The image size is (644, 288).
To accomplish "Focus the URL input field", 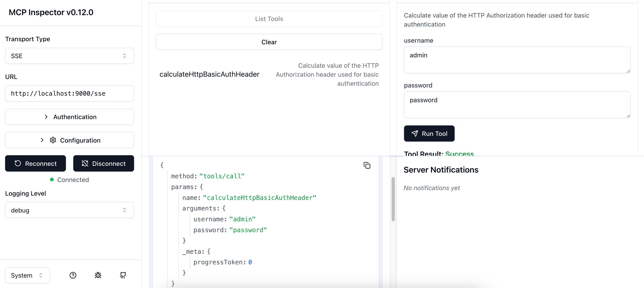I will click(70, 93).
